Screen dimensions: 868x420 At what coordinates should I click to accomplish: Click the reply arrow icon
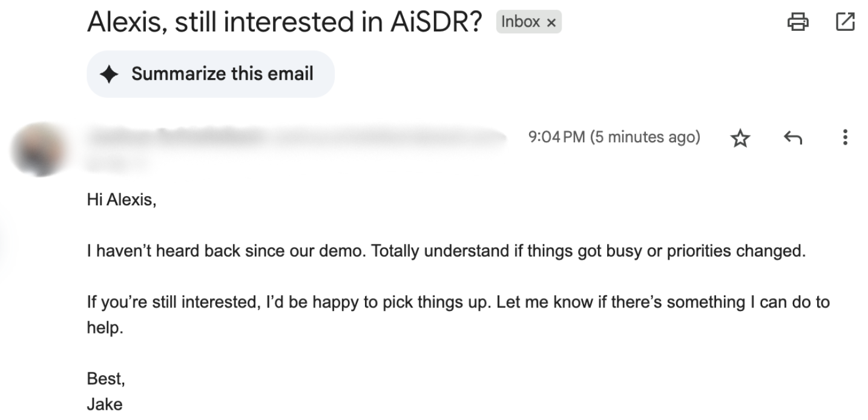[x=792, y=139]
